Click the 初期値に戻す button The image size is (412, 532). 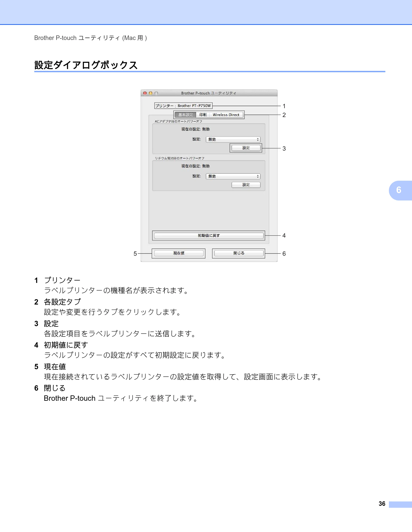(209, 236)
